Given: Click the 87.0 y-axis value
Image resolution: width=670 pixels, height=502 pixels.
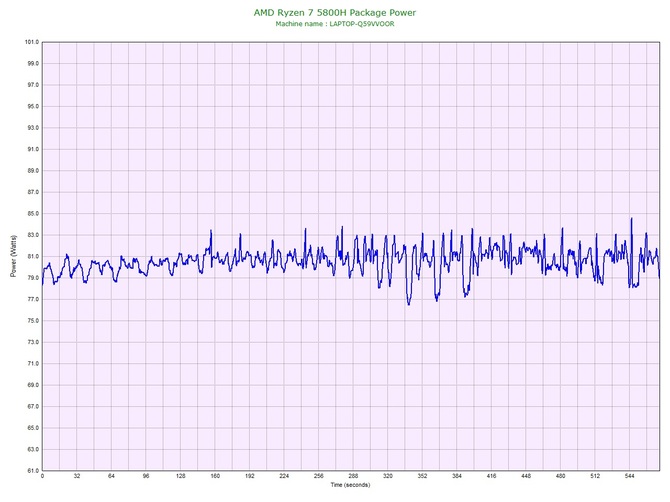Looking at the screenshot, I should coord(32,192).
